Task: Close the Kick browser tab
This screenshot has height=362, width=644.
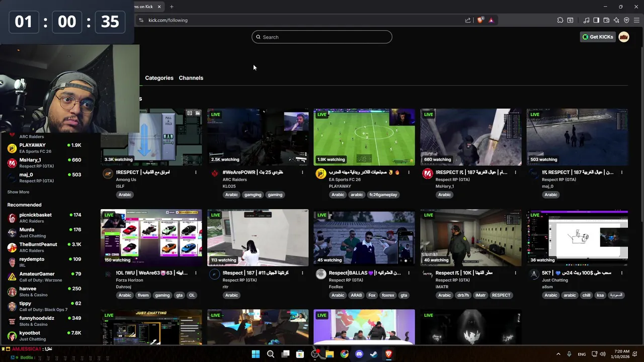Action: click(x=159, y=7)
